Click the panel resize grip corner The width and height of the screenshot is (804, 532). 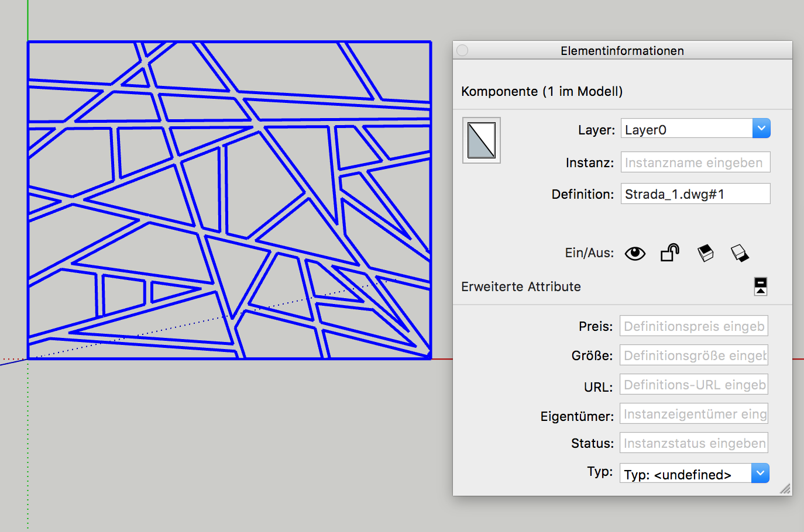tap(785, 489)
